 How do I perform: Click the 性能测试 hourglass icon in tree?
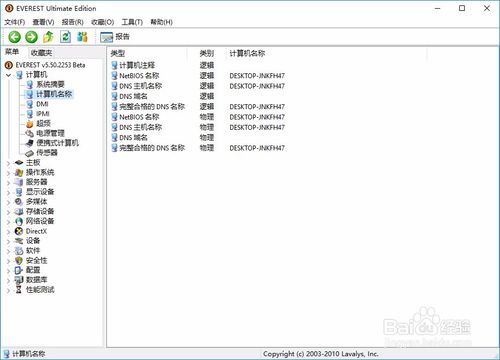click(19, 290)
